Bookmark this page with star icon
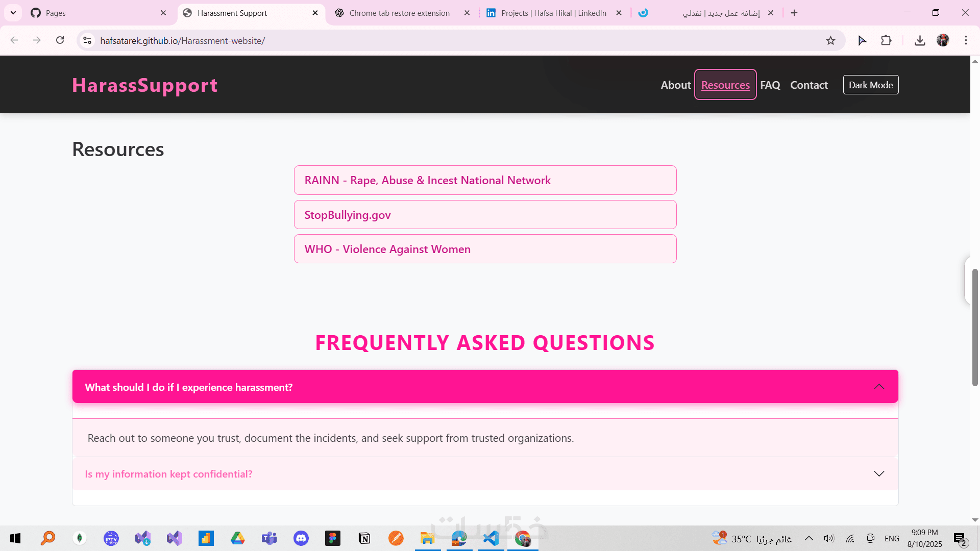Screen dimensions: 980x551 [830, 41]
